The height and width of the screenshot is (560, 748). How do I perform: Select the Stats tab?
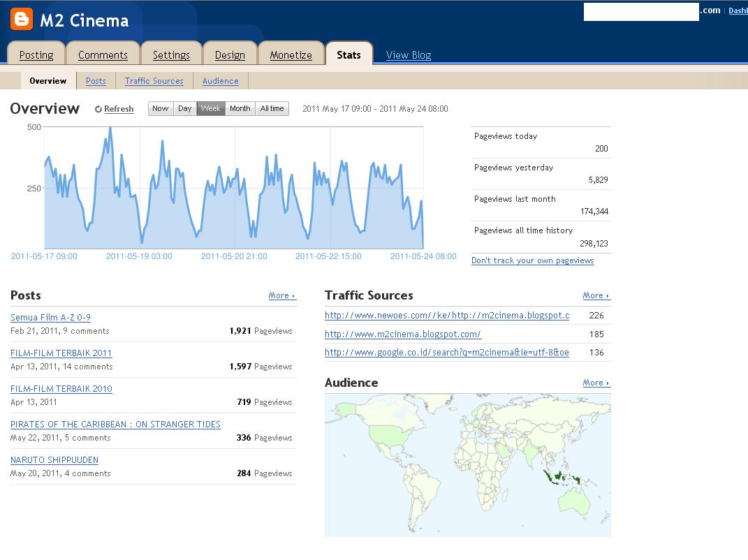(x=349, y=55)
